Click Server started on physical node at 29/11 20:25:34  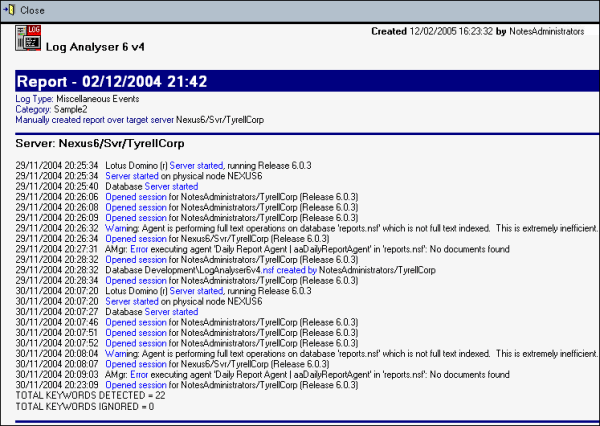click(132, 176)
